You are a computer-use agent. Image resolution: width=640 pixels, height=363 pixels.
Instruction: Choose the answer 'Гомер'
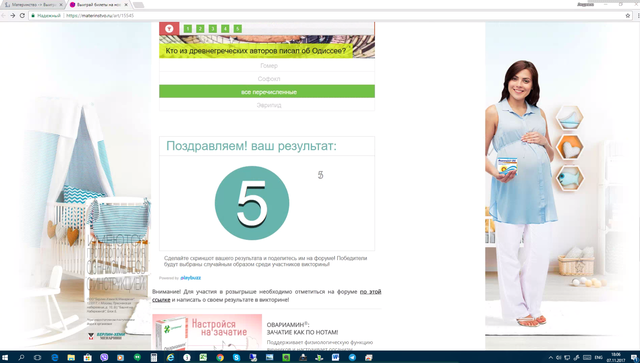[x=267, y=65]
